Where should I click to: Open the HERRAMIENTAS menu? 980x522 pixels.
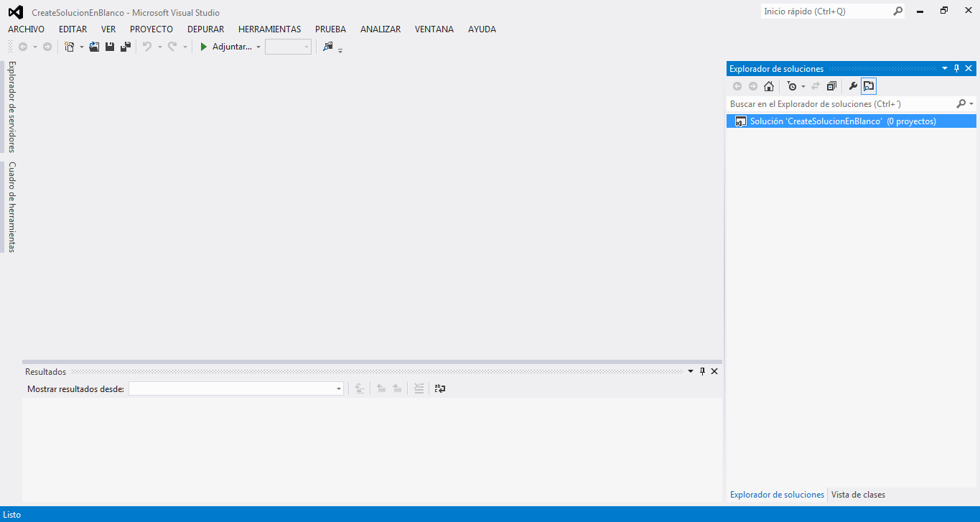point(269,29)
